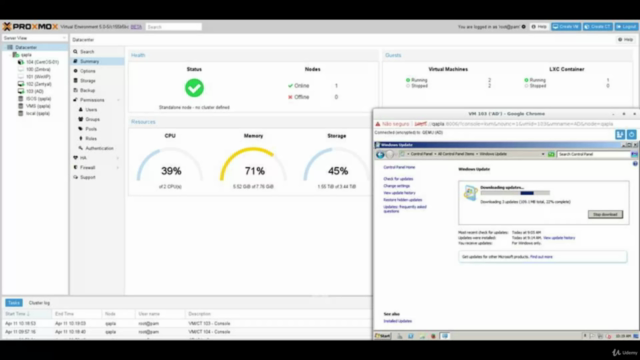Sort the task log by Start Time column

[x=27, y=314]
